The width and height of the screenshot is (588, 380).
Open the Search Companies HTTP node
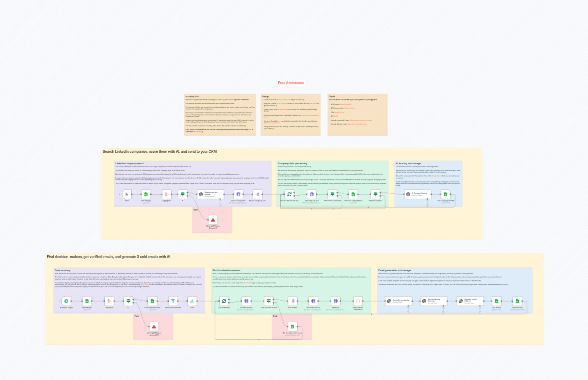(238, 195)
